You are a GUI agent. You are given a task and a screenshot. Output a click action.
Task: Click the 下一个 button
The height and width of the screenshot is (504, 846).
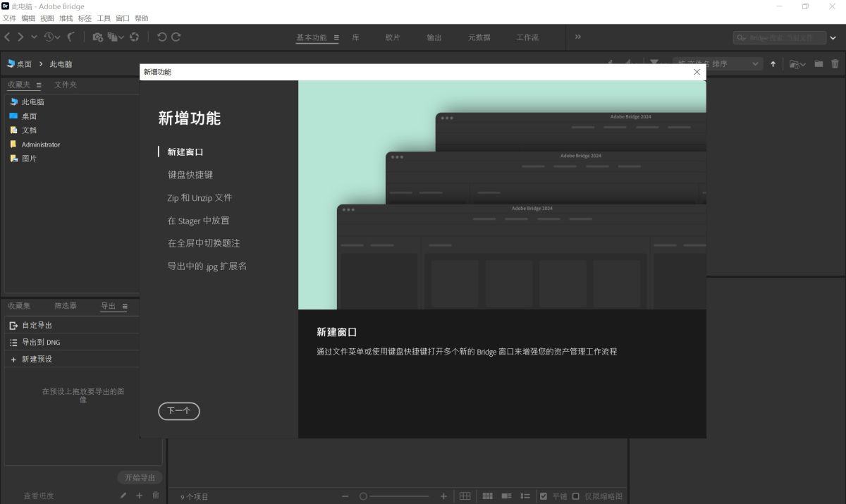(179, 411)
